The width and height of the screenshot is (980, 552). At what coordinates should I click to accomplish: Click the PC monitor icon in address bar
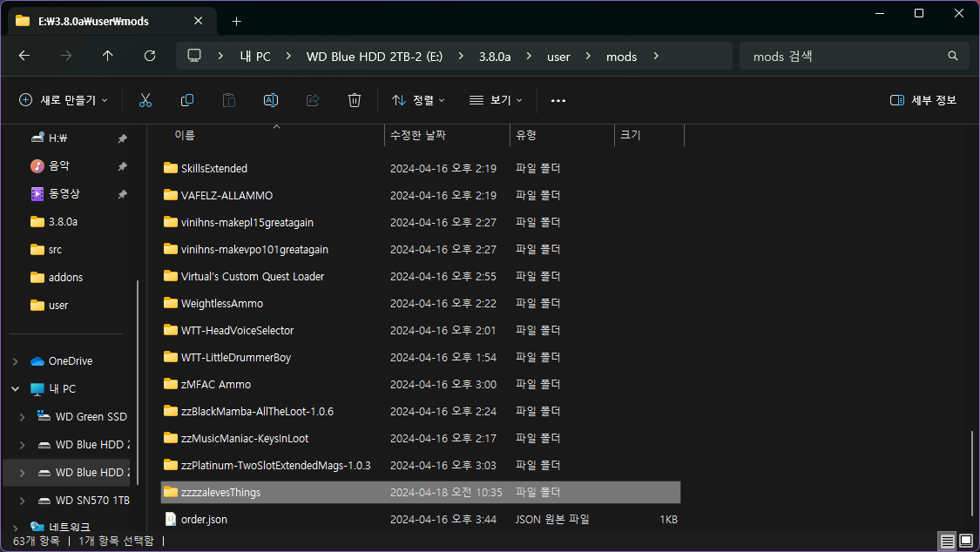[x=194, y=56]
